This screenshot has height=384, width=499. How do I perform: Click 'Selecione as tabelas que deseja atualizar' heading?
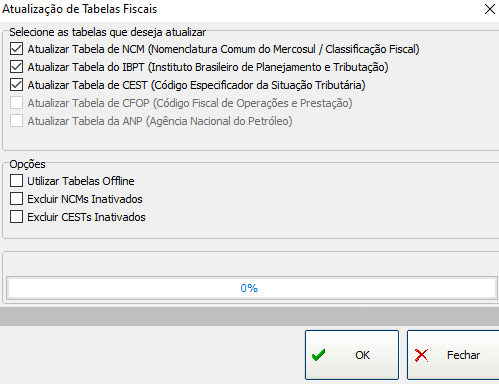pyautogui.click(x=107, y=32)
